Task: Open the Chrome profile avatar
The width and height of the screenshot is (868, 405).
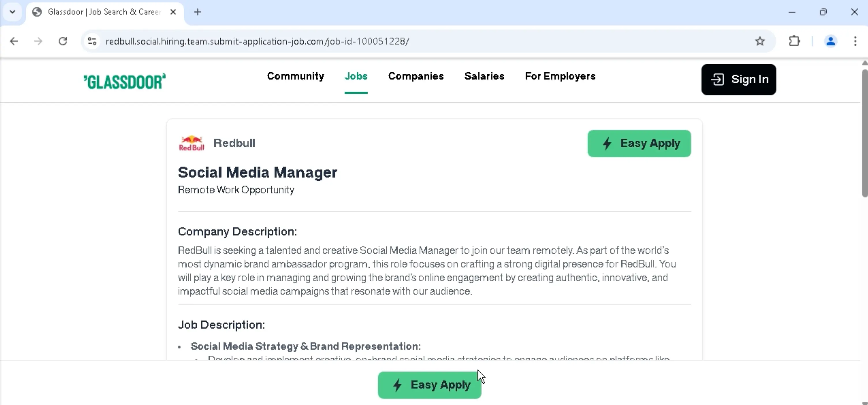Action: pos(831,41)
